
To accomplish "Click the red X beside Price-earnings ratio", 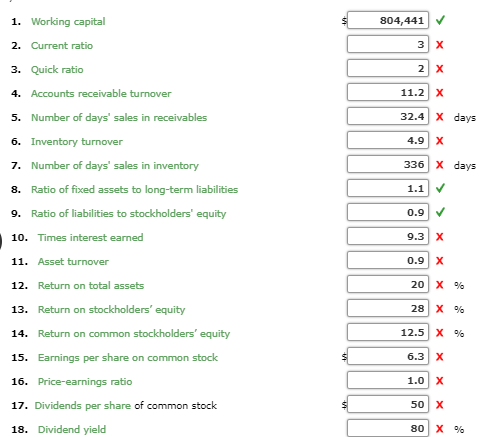I will coord(440,381).
